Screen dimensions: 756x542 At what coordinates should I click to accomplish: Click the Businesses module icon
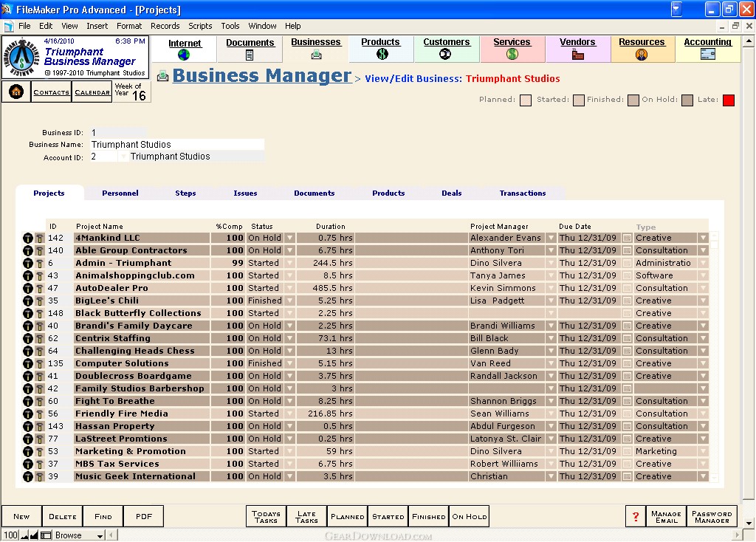316,55
